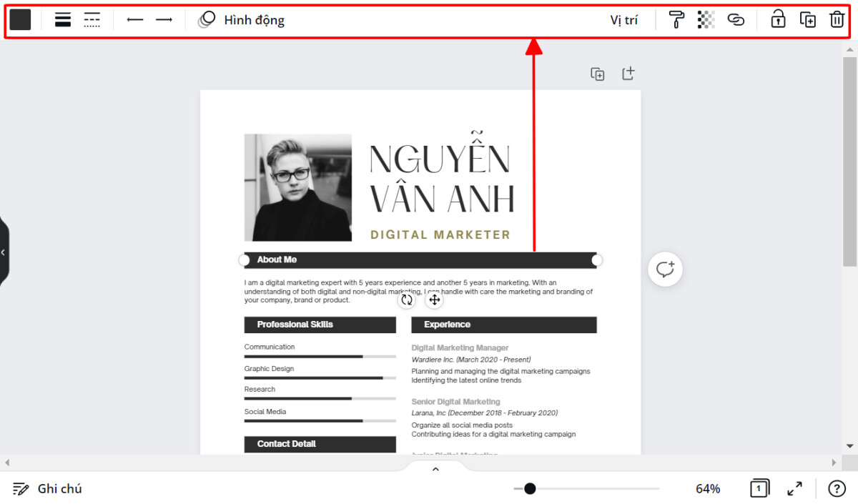Select the "VÂN ANH" name text

point(442,199)
